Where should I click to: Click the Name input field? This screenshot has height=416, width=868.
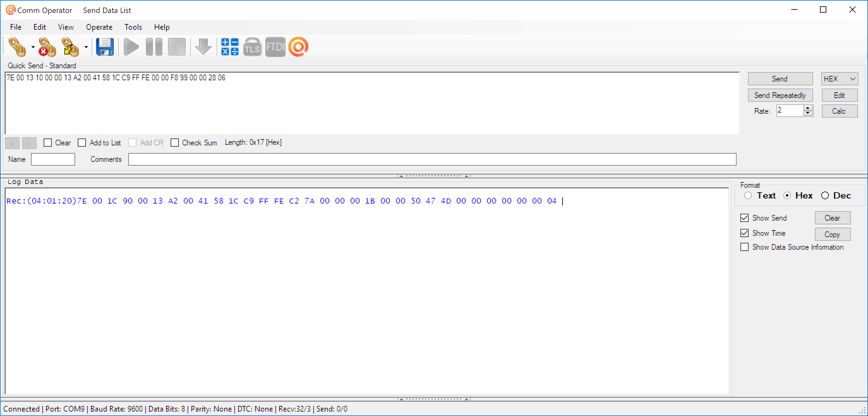coord(53,159)
